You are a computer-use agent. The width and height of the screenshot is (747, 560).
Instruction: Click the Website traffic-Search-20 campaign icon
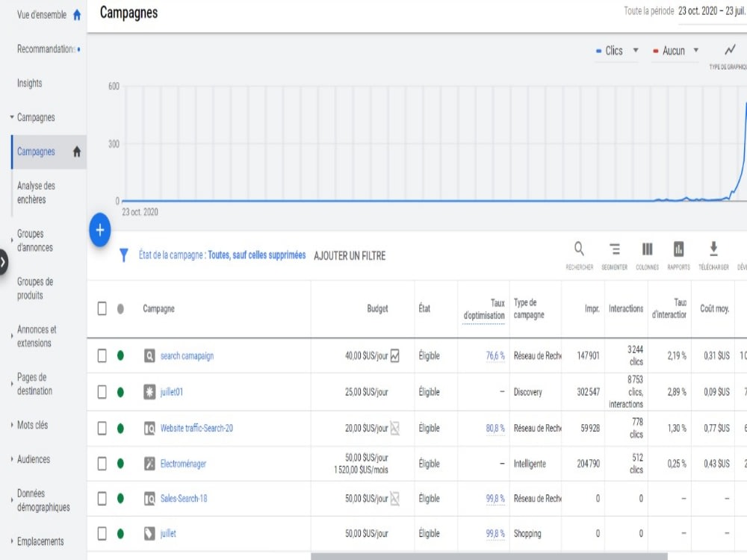149,428
